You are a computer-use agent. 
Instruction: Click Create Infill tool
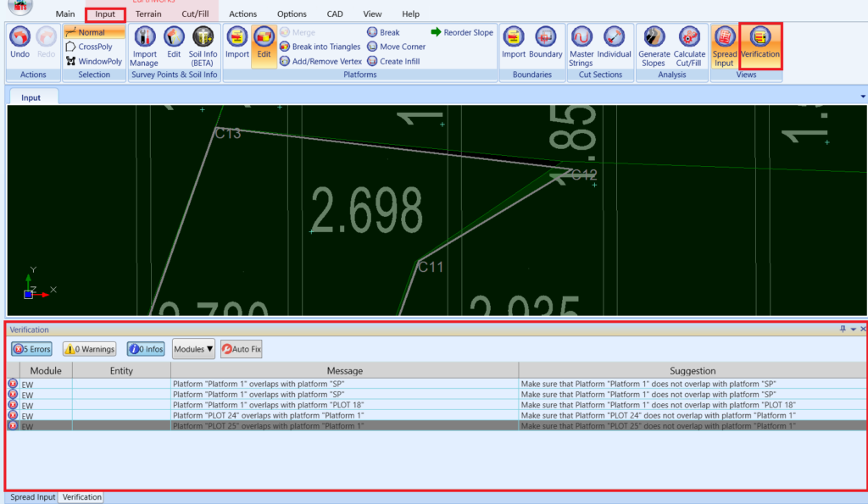[x=393, y=61]
